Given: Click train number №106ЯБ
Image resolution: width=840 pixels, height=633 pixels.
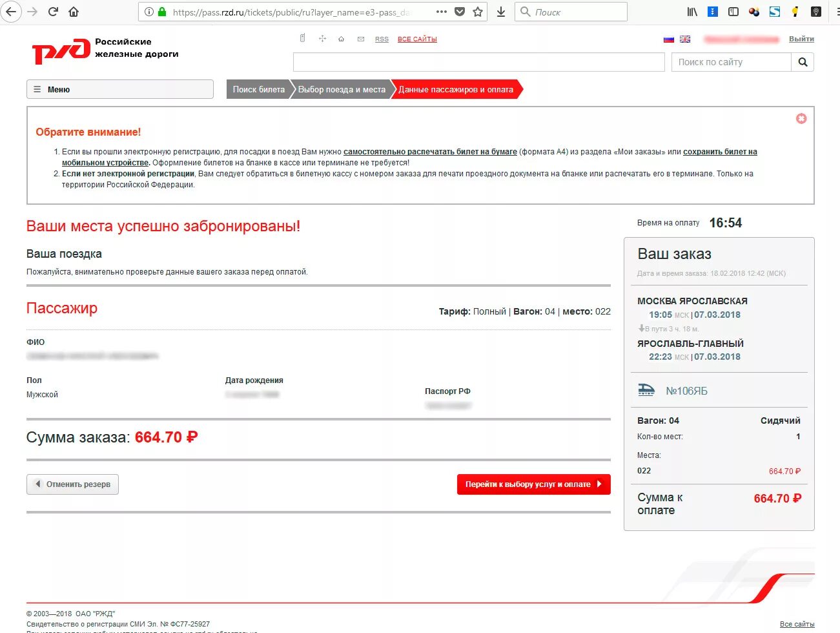Looking at the screenshot, I should click(686, 391).
